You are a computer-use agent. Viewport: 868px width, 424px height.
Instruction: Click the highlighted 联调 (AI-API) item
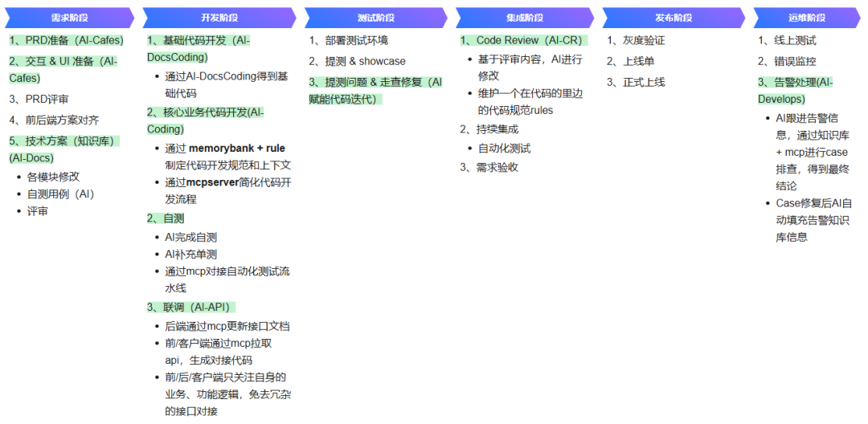pyautogui.click(x=190, y=307)
